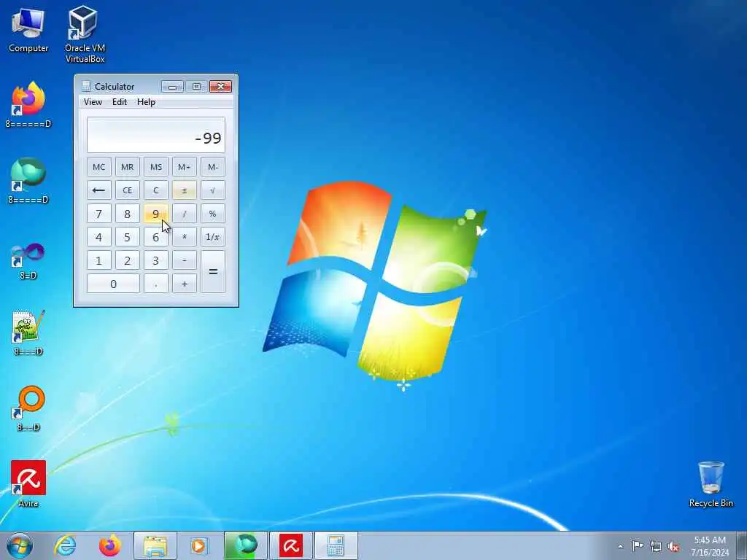Open the network tray icon
The height and width of the screenshot is (560, 747).
click(656, 546)
